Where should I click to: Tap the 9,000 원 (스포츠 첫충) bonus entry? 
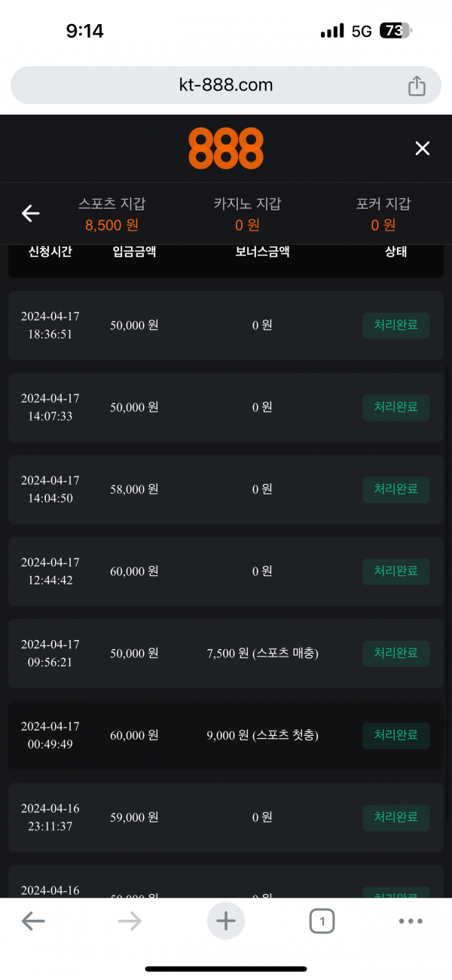point(262,735)
